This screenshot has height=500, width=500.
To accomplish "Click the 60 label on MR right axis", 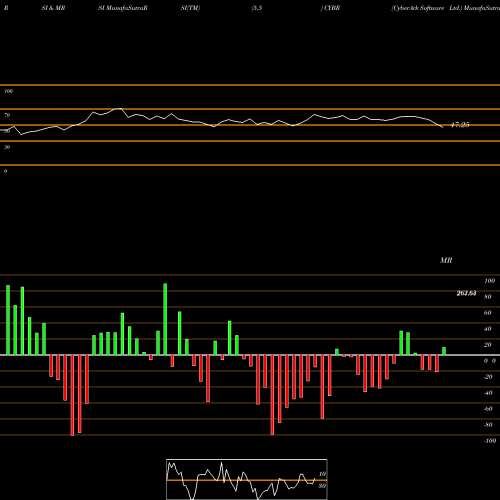I will [x=488, y=313].
